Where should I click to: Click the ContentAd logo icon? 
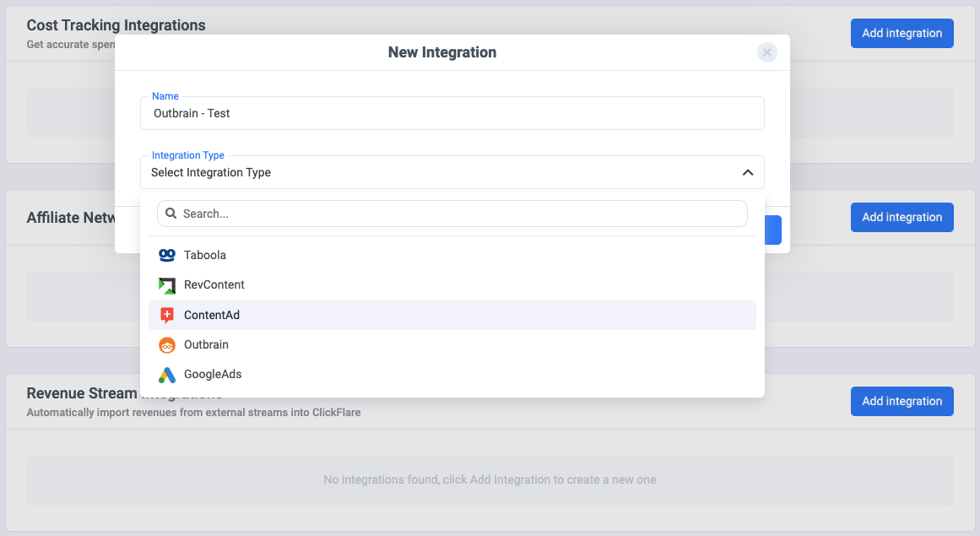click(167, 316)
